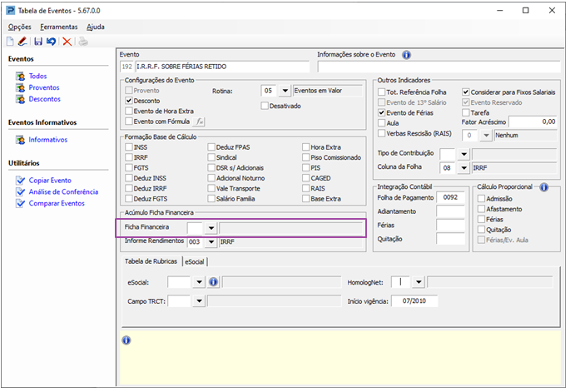Check the RAIS checkbox

305,188
